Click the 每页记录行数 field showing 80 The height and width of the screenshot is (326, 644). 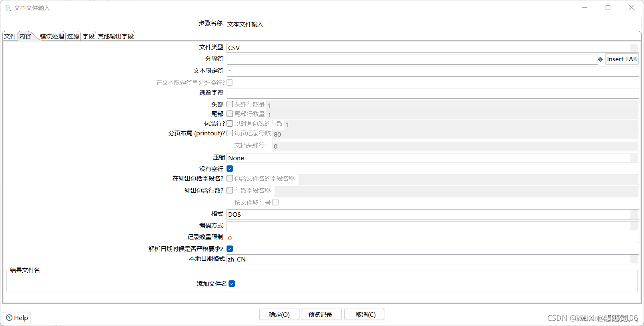coord(456,134)
